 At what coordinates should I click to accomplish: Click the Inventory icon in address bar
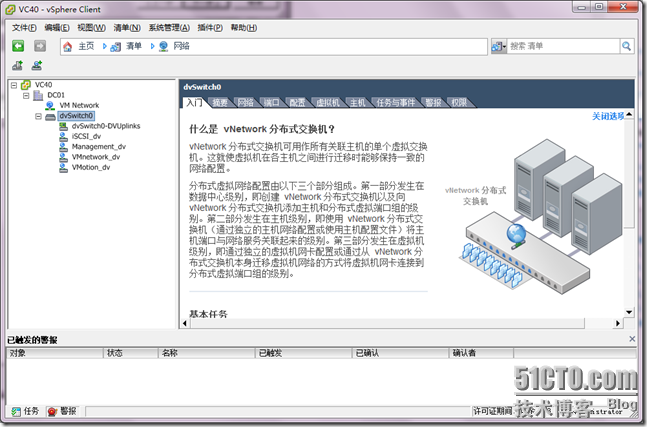116,47
